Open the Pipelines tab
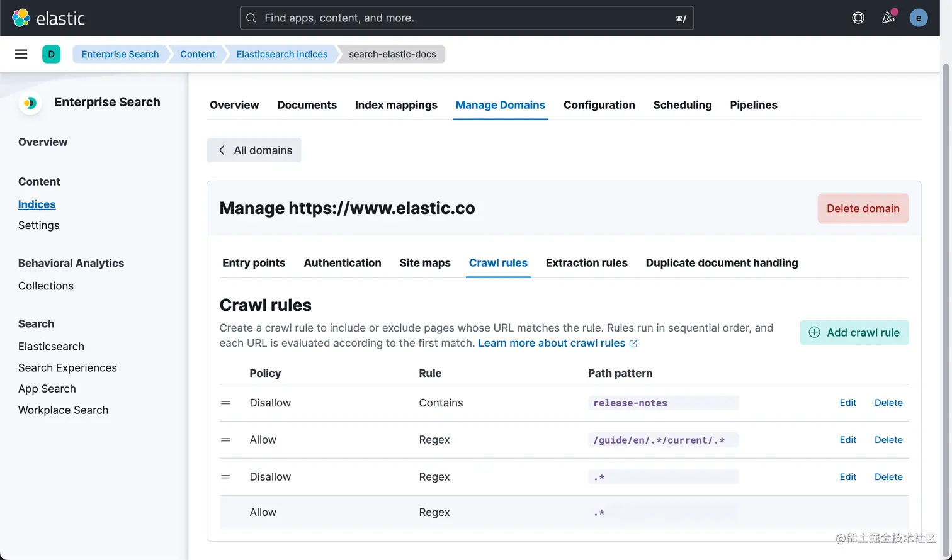 click(754, 105)
